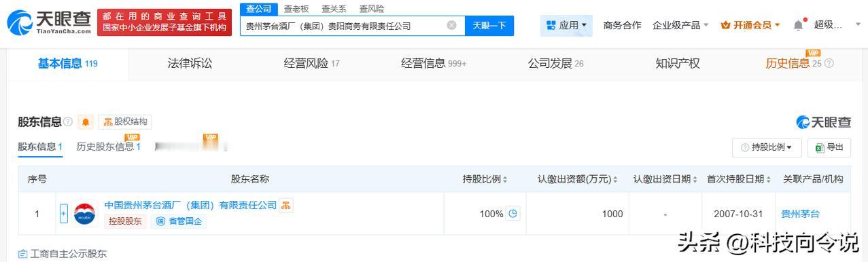
Task: Click the 股东名称 column header
Action: [x=250, y=179]
